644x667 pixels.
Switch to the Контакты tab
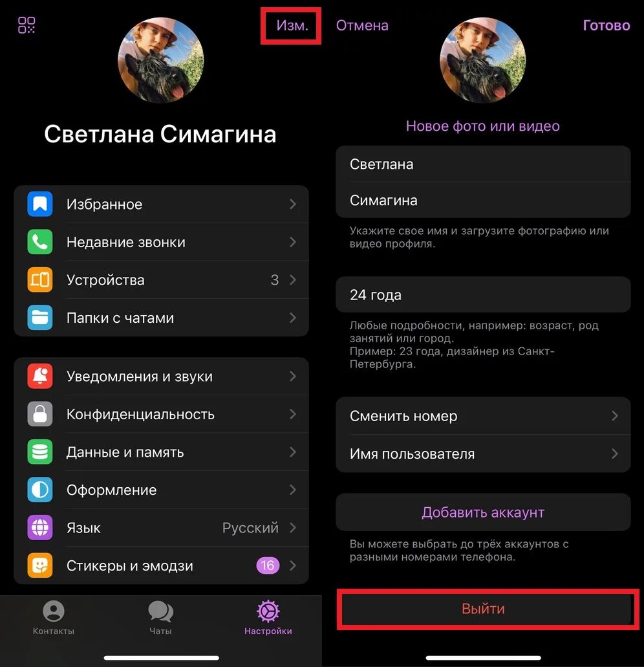[54, 618]
